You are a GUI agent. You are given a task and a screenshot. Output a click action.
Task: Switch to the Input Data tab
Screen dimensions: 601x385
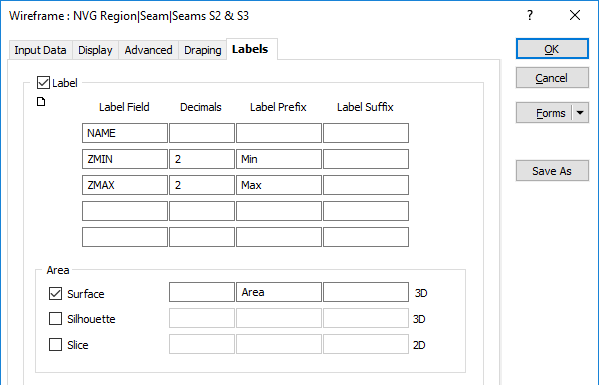(x=40, y=50)
